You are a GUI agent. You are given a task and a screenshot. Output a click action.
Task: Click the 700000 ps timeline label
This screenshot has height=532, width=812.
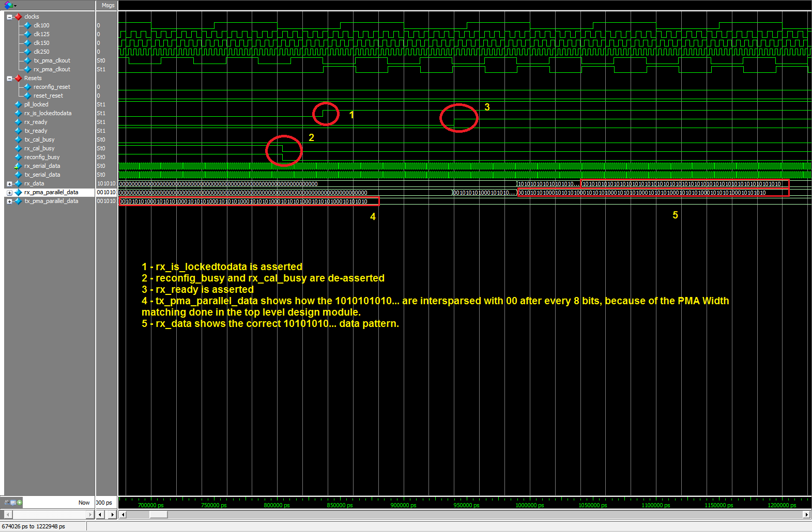tap(151, 505)
